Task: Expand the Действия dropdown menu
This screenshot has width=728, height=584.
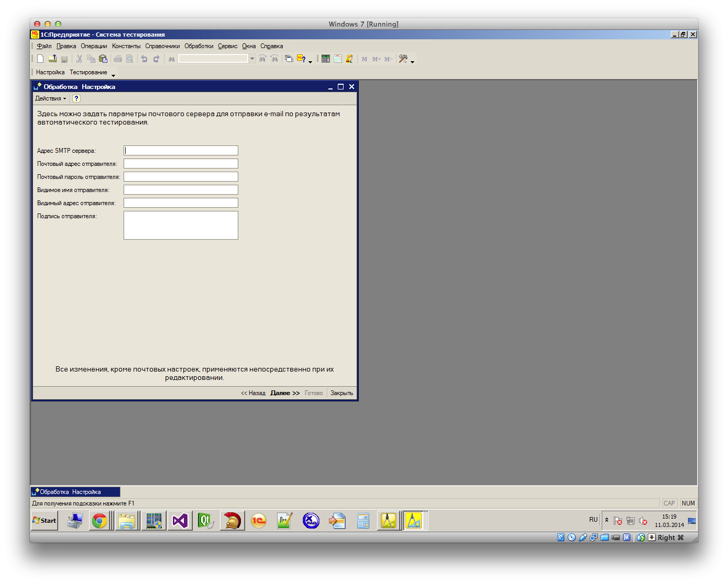Action: coord(51,98)
